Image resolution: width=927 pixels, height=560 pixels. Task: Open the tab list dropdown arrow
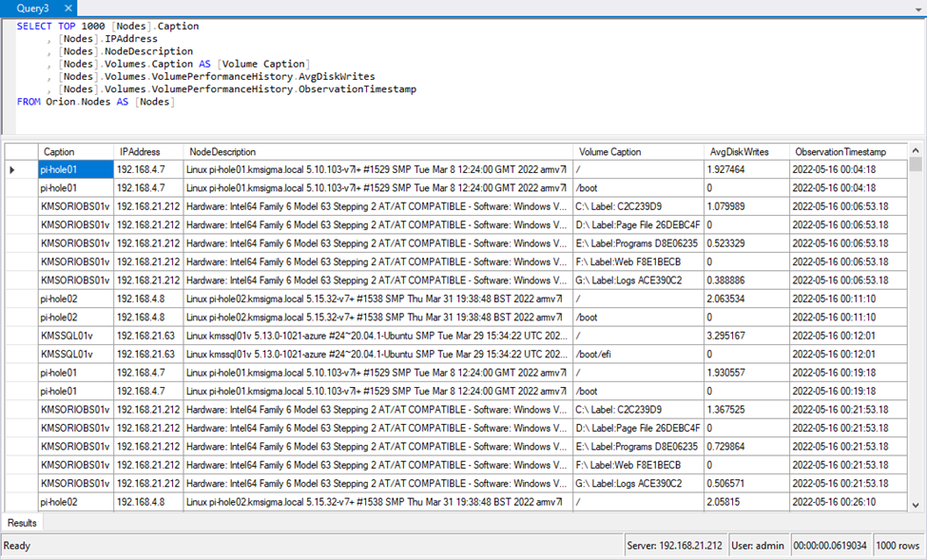[918, 10]
